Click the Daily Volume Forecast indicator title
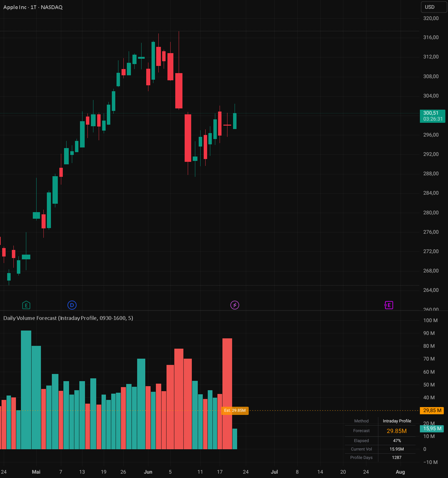 click(x=68, y=318)
